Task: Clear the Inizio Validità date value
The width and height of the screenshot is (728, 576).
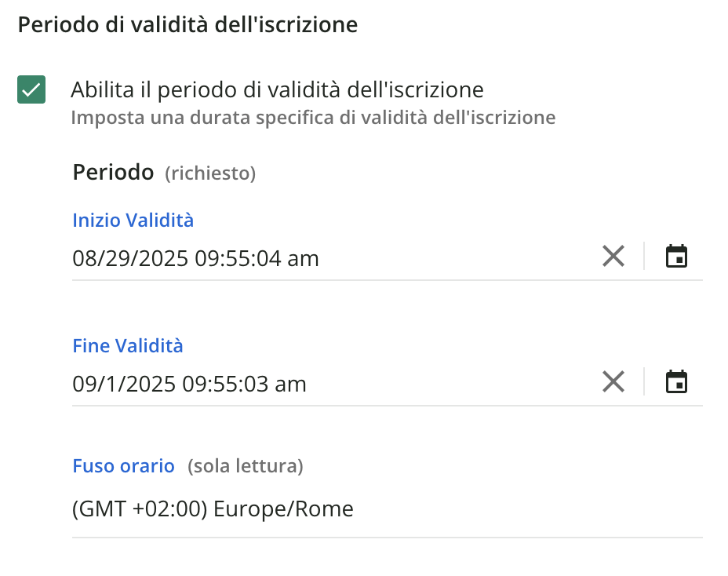Action: pyautogui.click(x=613, y=256)
